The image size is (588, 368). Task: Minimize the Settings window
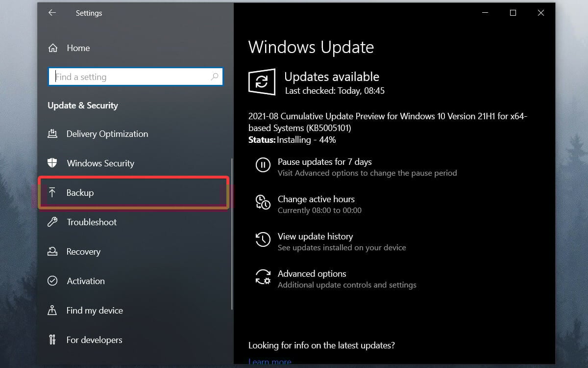click(485, 13)
